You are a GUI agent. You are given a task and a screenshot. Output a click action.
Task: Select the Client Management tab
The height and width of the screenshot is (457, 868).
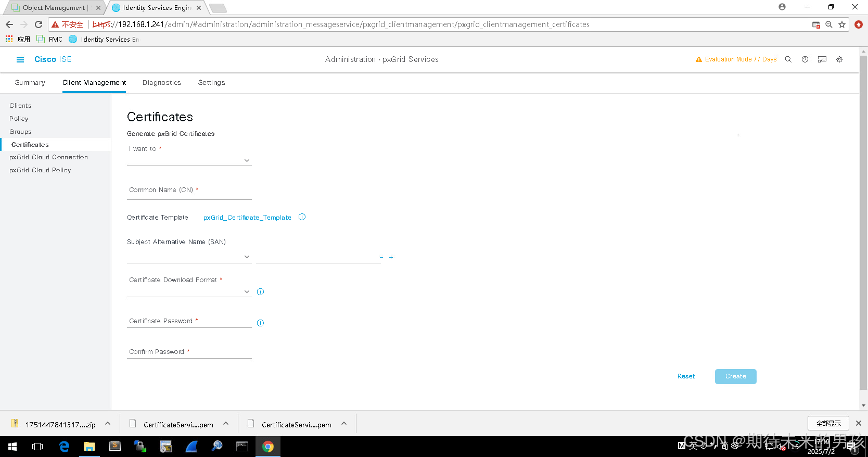(94, 83)
